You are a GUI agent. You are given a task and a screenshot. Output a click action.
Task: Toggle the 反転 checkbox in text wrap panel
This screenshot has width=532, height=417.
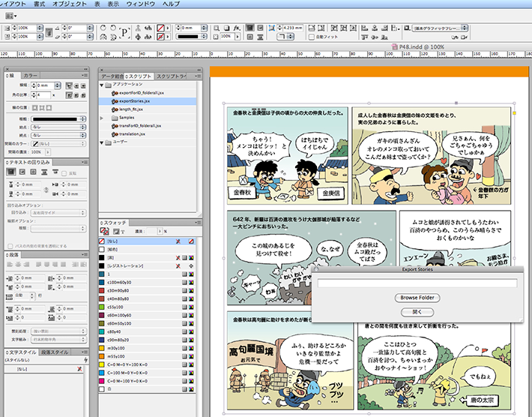coord(64,173)
